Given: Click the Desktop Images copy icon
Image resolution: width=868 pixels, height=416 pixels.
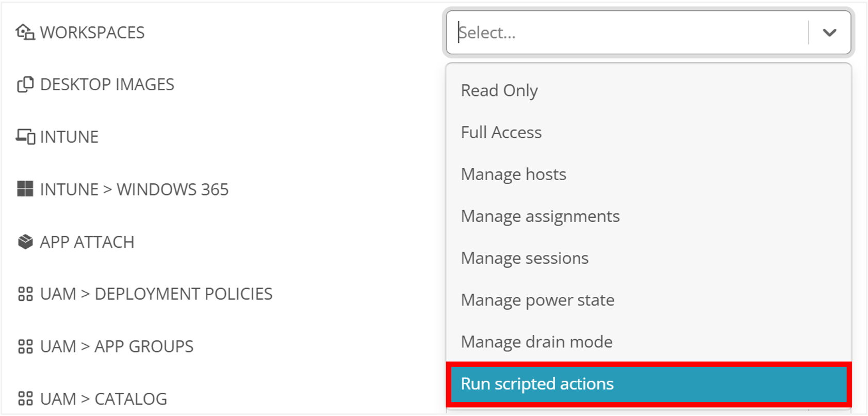Looking at the screenshot, I should pos(25,84).
